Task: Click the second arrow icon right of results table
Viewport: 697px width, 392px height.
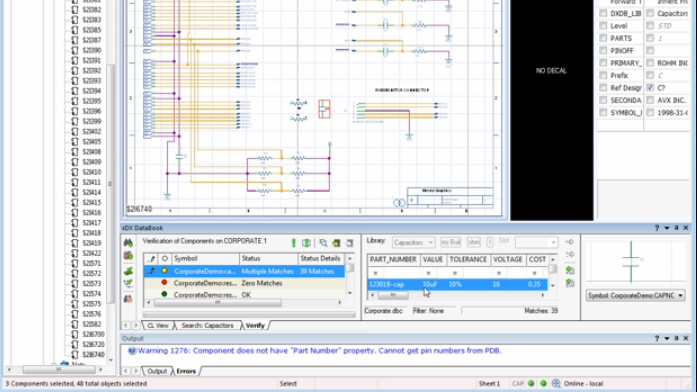Action: (x=569, y=255)
